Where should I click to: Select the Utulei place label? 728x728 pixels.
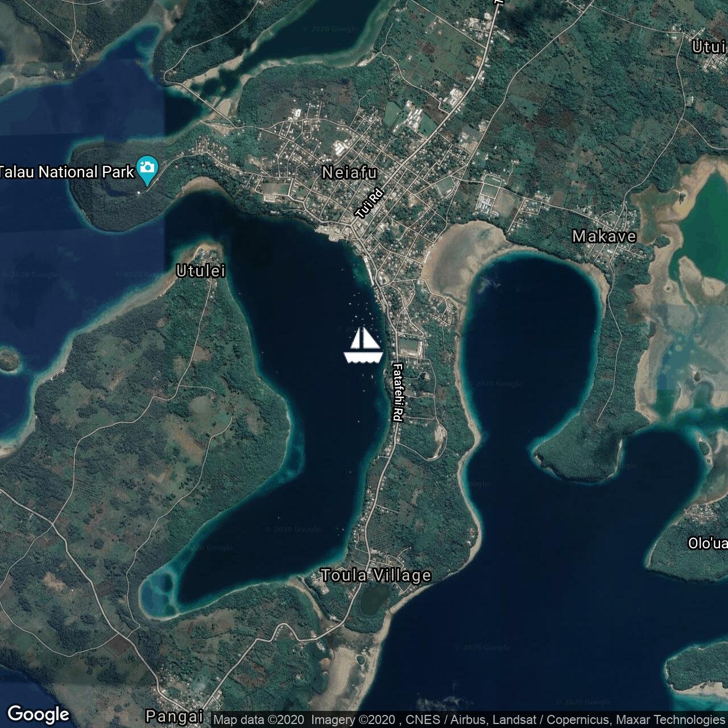click(x=200, y=271)
